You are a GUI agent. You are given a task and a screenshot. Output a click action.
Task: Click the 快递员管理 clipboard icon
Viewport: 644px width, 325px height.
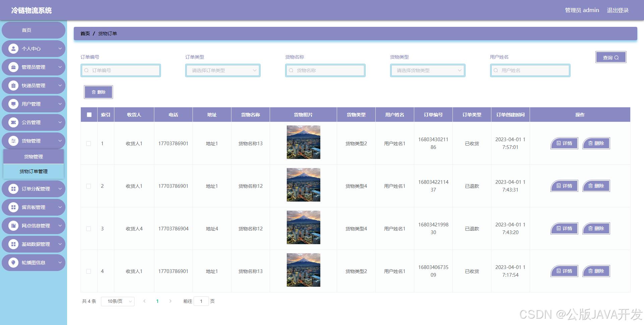(13, 86)
